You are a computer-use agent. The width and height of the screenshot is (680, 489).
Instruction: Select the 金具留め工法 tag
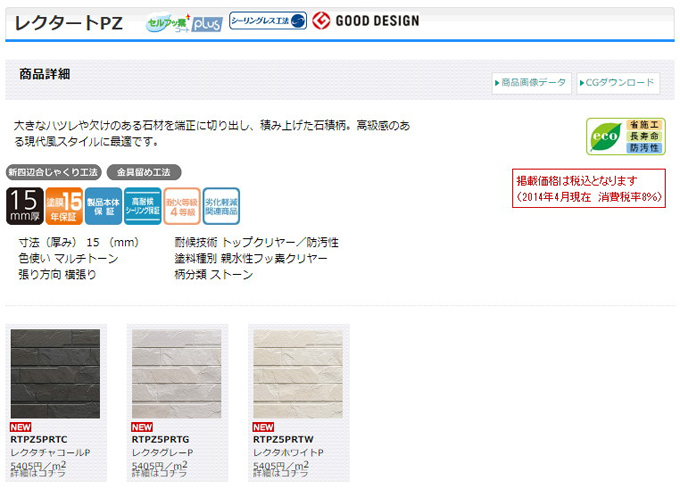point(144,172)
